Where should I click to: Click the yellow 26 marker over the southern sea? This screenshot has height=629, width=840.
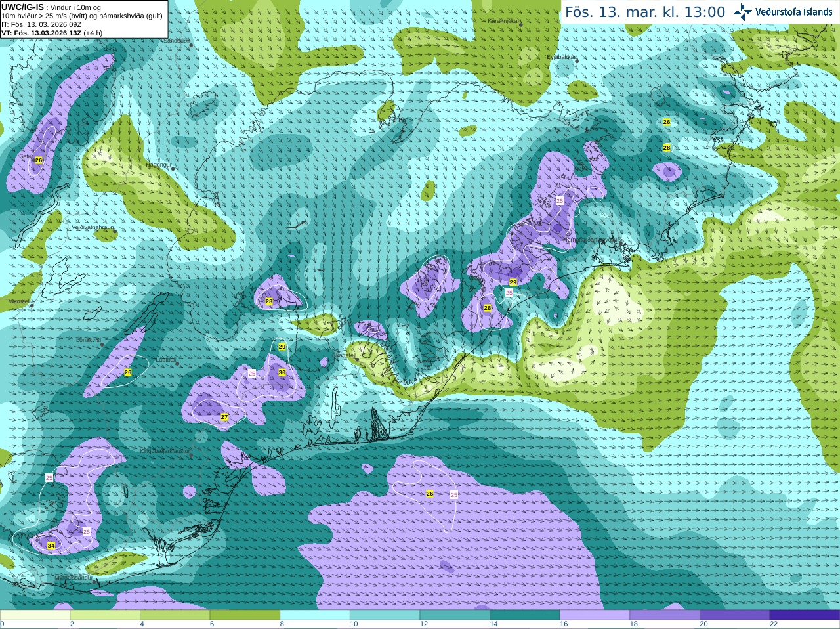point(430,493)
